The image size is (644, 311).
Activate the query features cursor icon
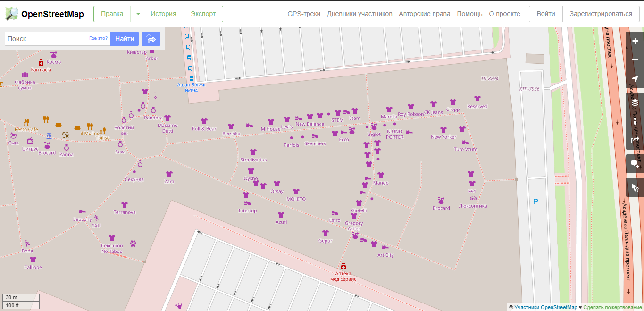coord(635,187)
